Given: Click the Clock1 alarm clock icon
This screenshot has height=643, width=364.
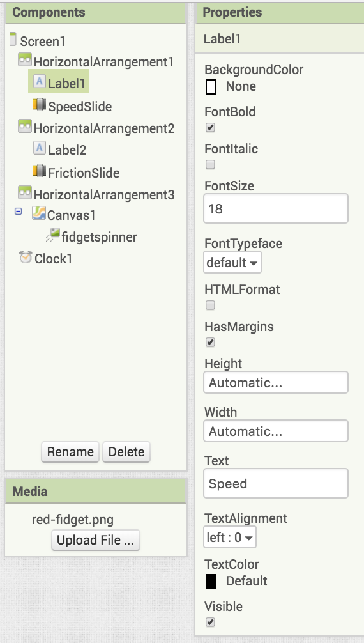Looking at the screenshot, I should click(x=26, y=258).
